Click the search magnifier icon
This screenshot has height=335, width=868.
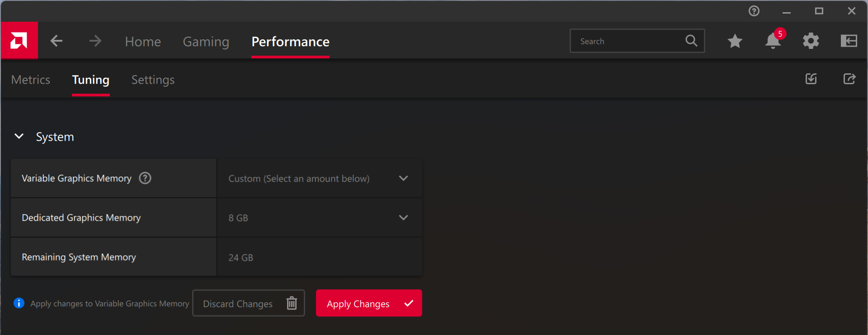tap(691, 41)
